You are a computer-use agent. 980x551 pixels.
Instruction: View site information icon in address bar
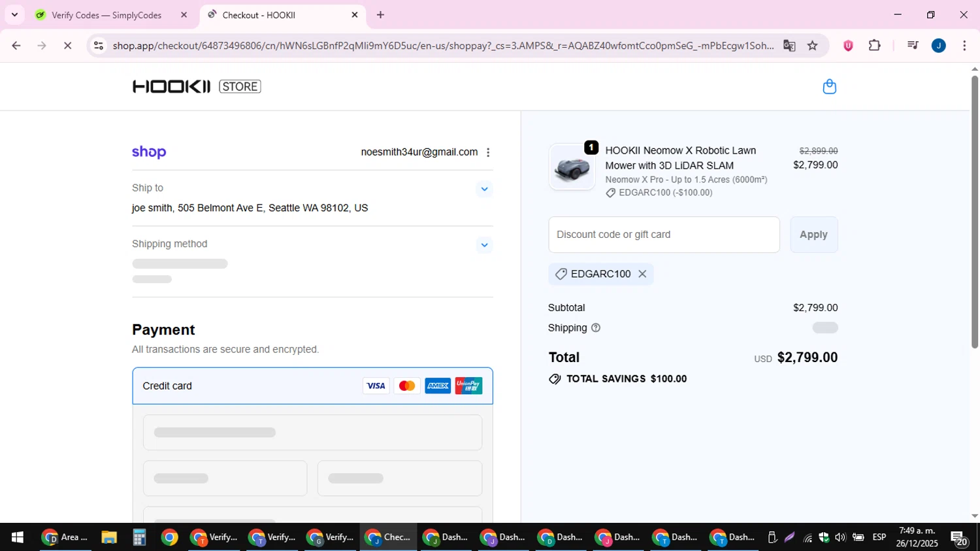(99, 46)
